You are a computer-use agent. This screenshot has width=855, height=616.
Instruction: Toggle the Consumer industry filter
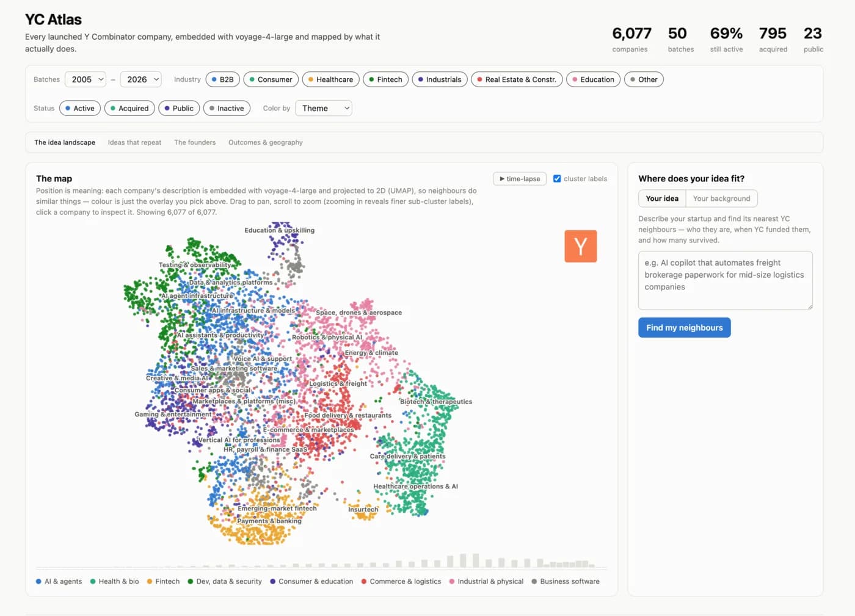[271, 79]
